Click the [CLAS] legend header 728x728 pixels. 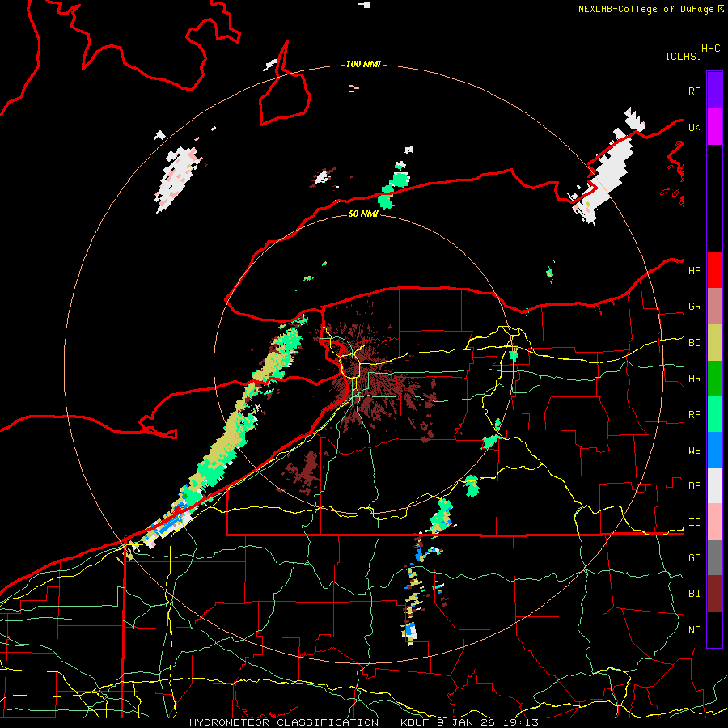tap(684, 56)
